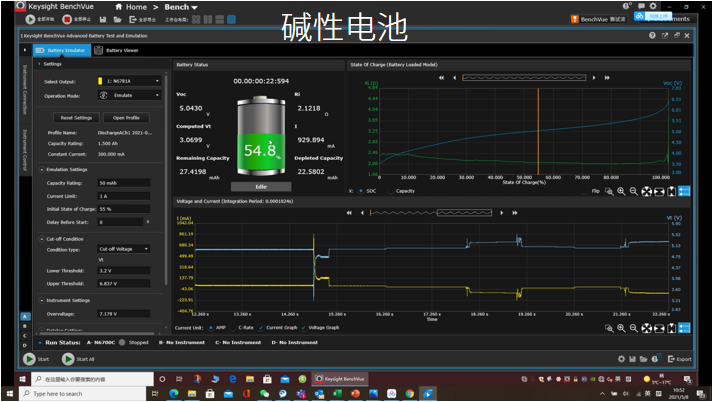Click Reset Settings button

[x=76, y=118]
